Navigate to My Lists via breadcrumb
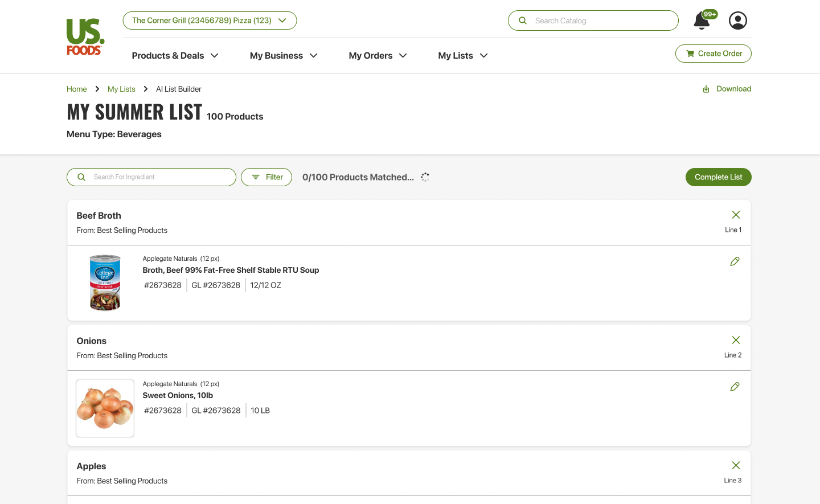The height and width of the screenshot is (504, 820). click(121, 89)
